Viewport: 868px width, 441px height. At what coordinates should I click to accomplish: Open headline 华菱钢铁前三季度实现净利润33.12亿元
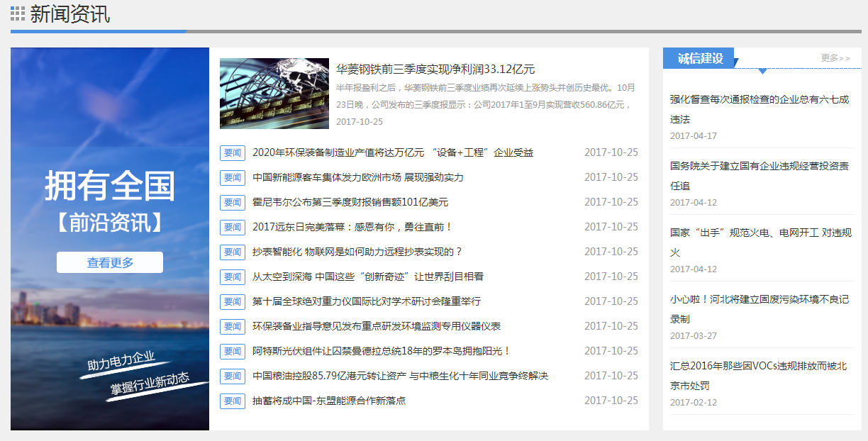435,69
